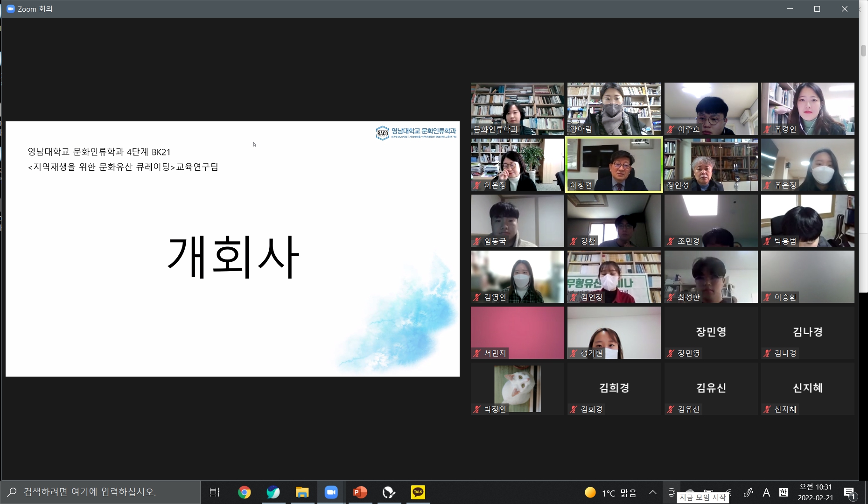Select 강찬's video tile

(x=614, y=221)
